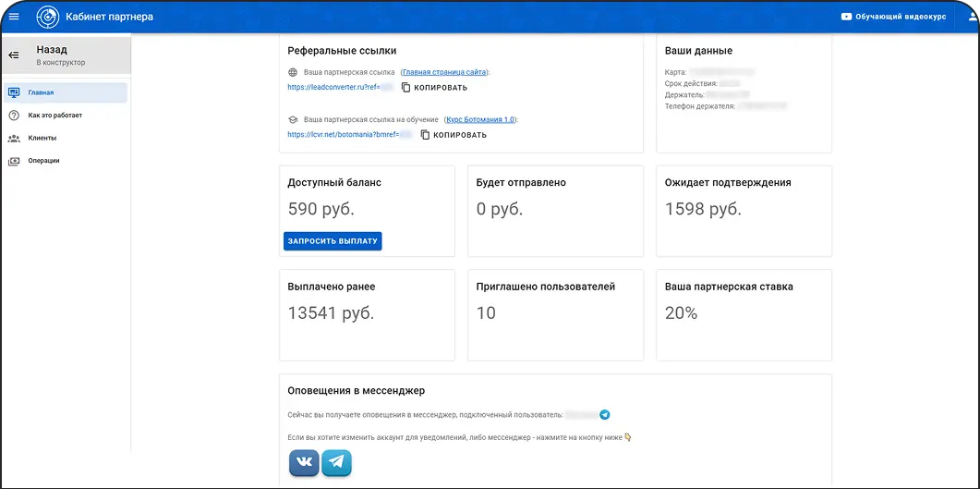Click the 590 руб. available balance value
Screen dimensions: 980x489
pos(321,209)
